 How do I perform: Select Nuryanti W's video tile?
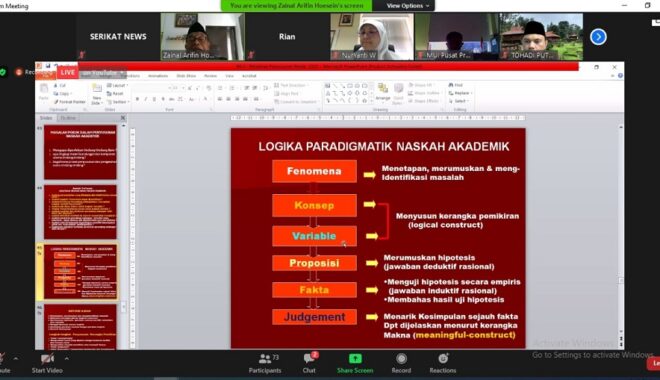tap(372, 37)
